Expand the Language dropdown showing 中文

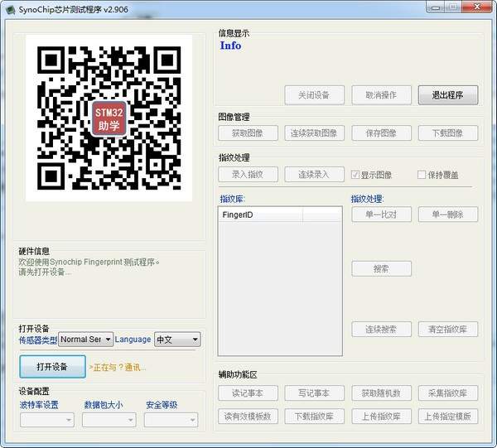177,340
